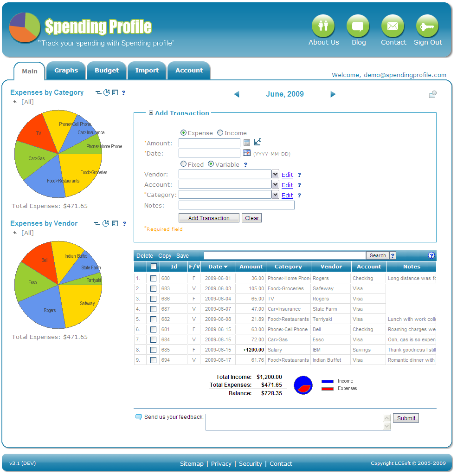Expand the Category dropdown list
This screenshot has height=476, width=457.
[x=276, y=195]
